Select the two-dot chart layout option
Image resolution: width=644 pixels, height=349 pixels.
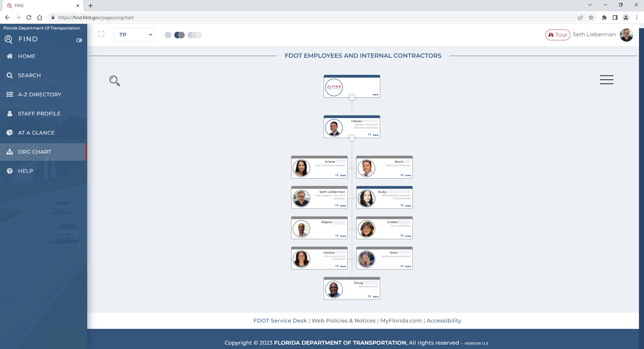click(179, 35)
